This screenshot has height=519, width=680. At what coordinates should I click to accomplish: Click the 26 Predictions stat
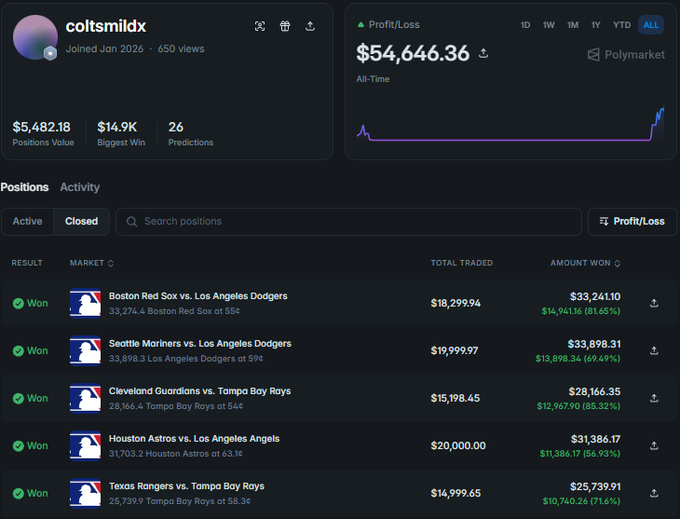[x=176, y=127]
